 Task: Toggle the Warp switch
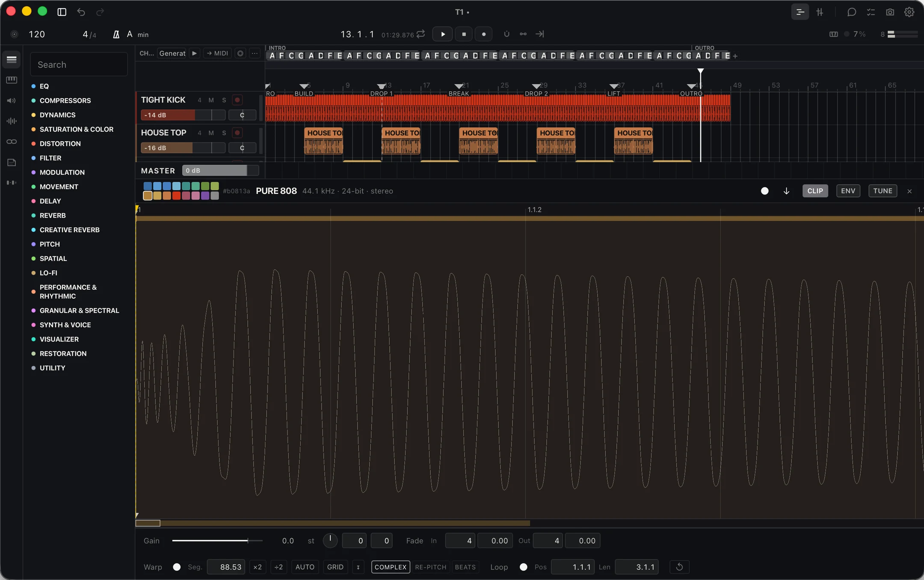177,567
